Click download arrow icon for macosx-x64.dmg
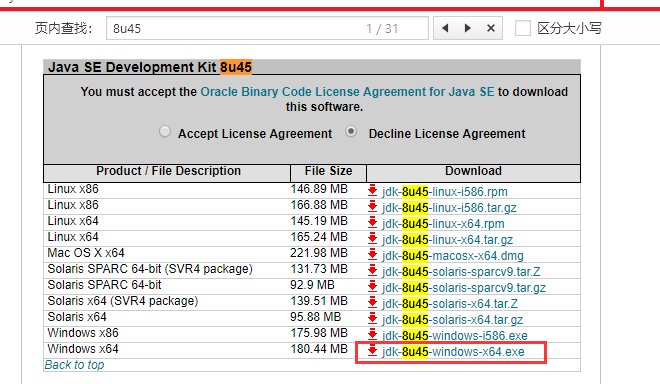 click(372, 254)
